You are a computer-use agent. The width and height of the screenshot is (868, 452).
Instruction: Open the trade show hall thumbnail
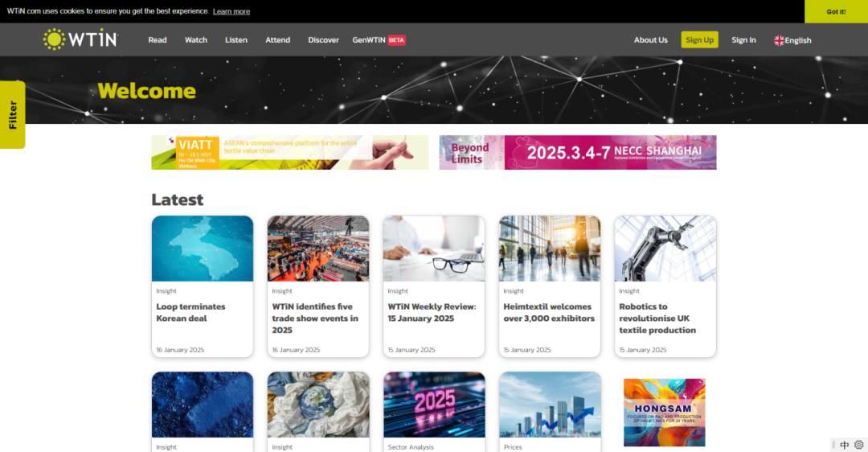pyautogui.click(x=318, y=249)
